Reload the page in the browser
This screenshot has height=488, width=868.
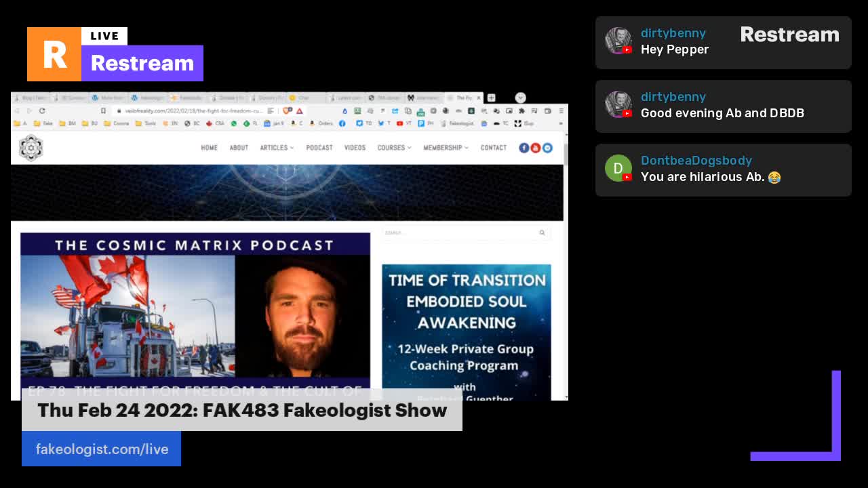point(42,110)
